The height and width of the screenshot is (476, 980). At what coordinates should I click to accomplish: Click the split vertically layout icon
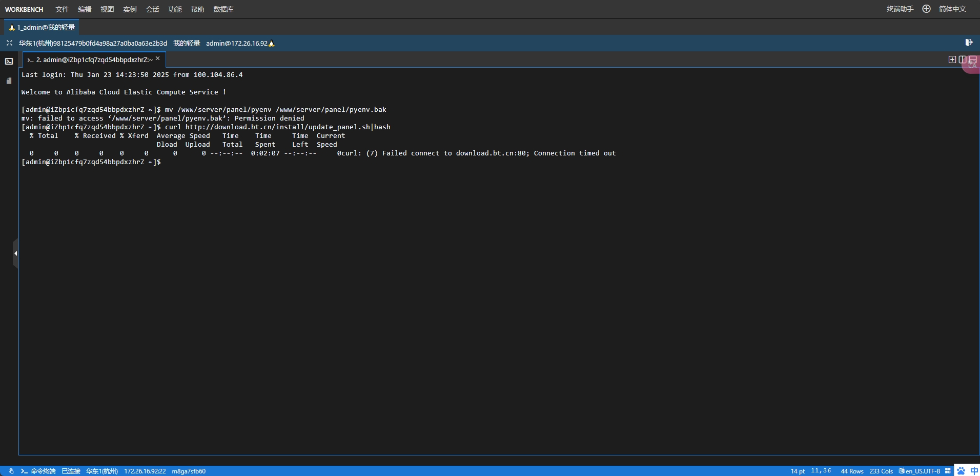[x=963, y=60]
